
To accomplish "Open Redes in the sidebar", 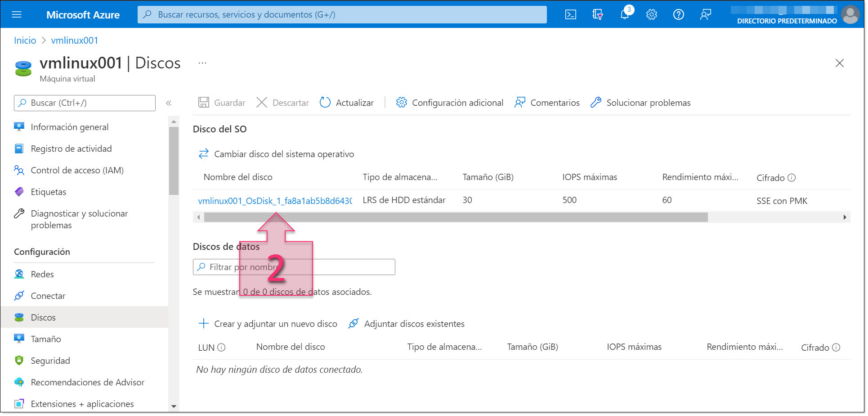I will click(42, 274).
